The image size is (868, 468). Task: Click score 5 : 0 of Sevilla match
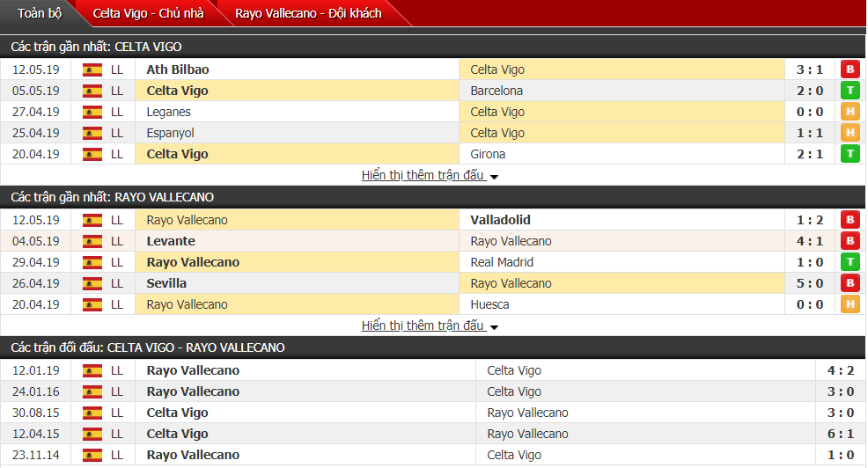pyautogui.click(x=810, y=283)
